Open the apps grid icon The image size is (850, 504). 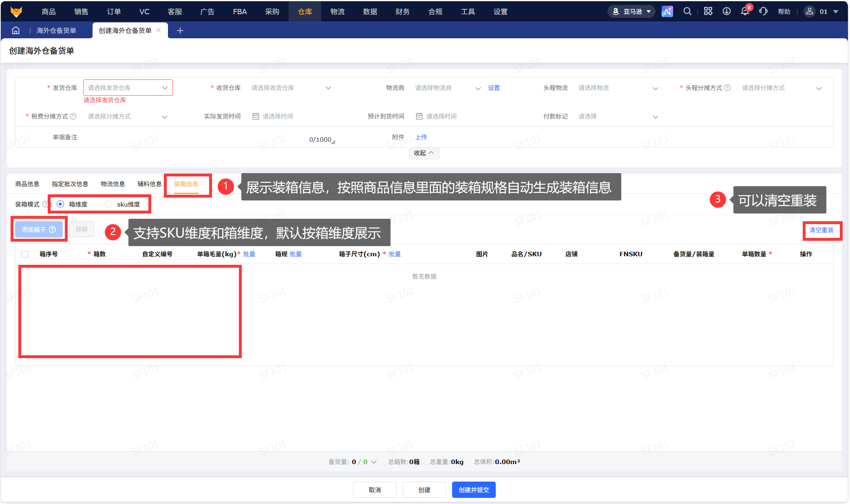pos(708,11)
